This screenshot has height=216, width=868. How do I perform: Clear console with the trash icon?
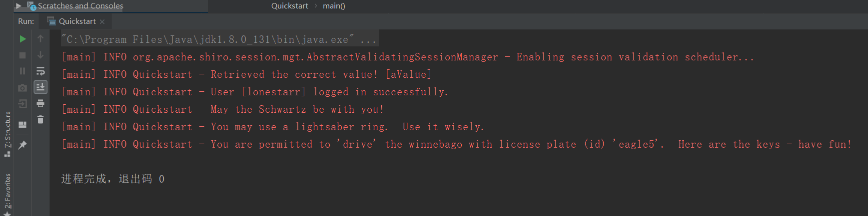40,120
